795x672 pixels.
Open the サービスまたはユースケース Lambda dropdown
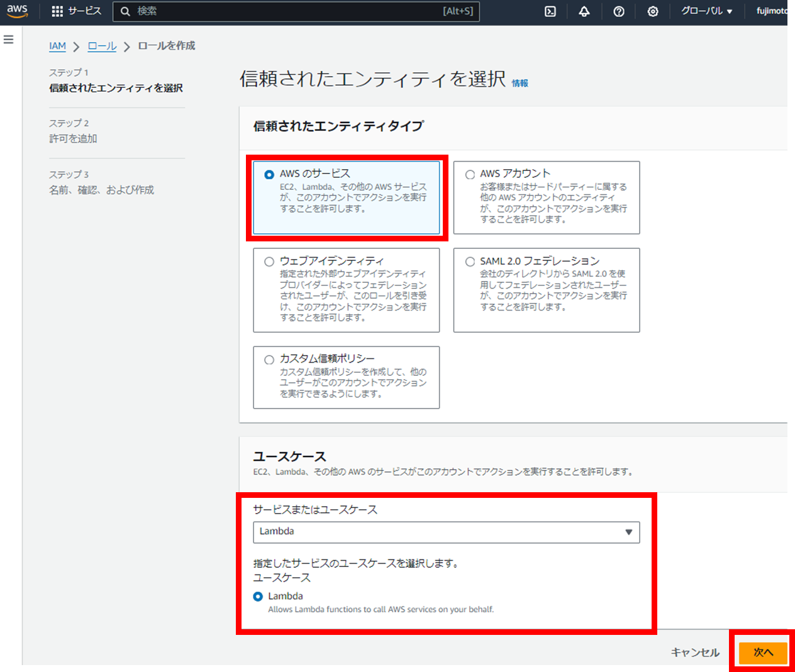[447, 532]
